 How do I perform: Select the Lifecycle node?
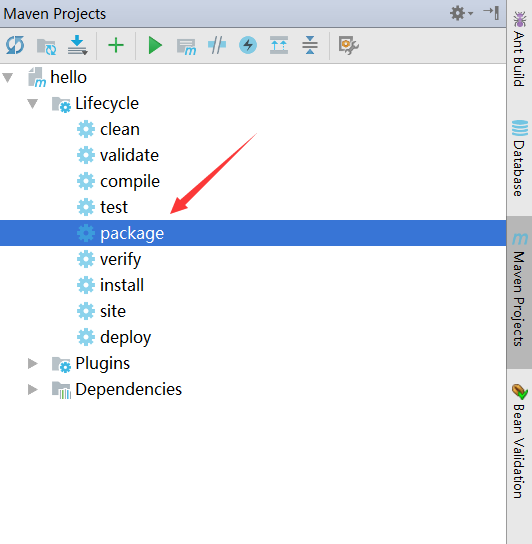107,103
